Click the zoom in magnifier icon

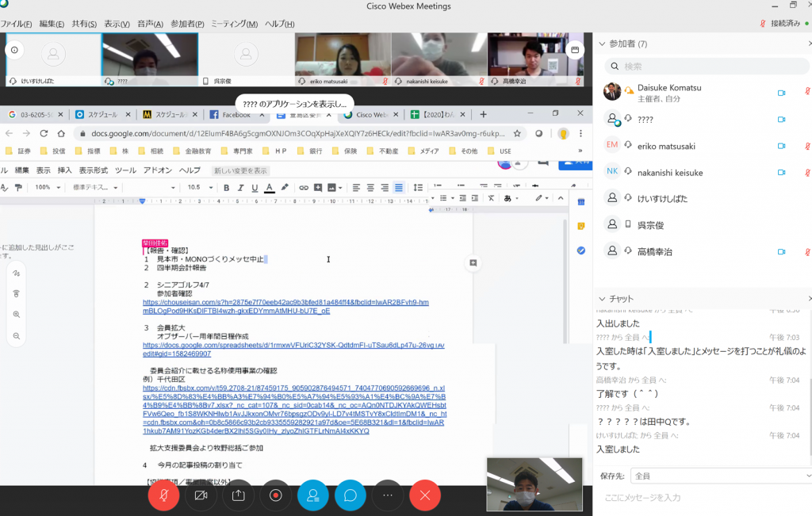(16, 315)
